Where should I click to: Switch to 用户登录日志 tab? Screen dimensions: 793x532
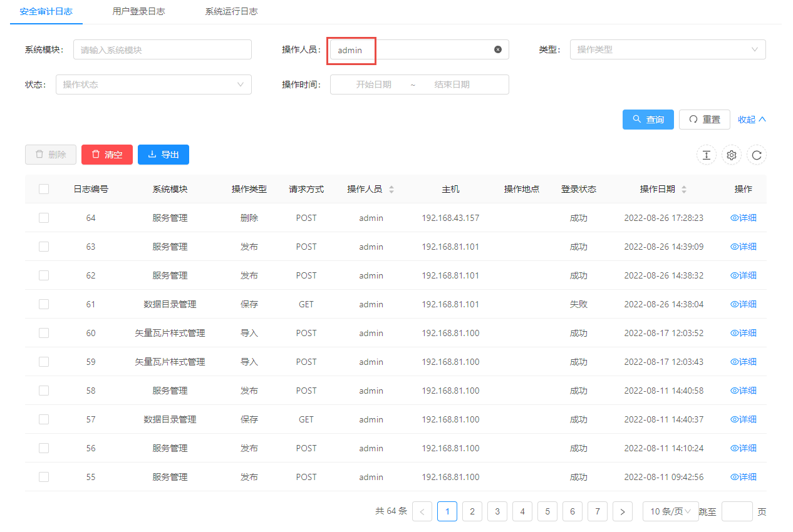point(138,11)
